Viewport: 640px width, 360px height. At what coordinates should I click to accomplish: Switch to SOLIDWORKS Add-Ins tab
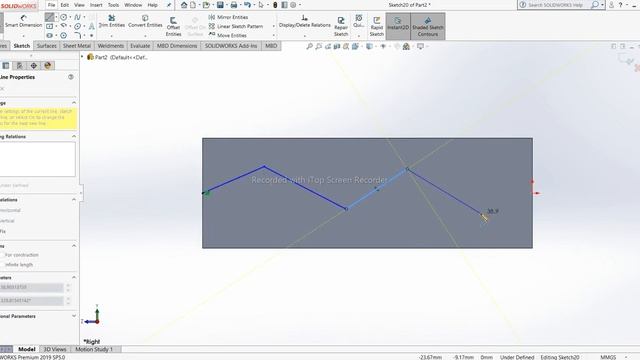[231, 46]
